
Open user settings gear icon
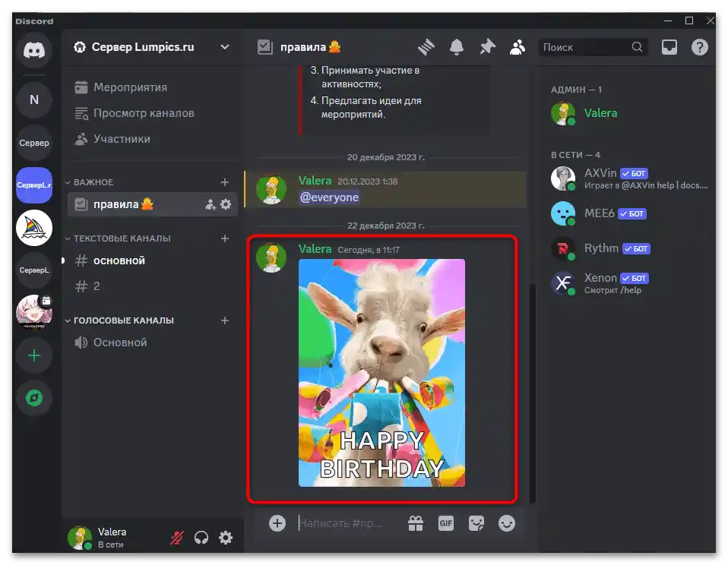coord(226,538)
